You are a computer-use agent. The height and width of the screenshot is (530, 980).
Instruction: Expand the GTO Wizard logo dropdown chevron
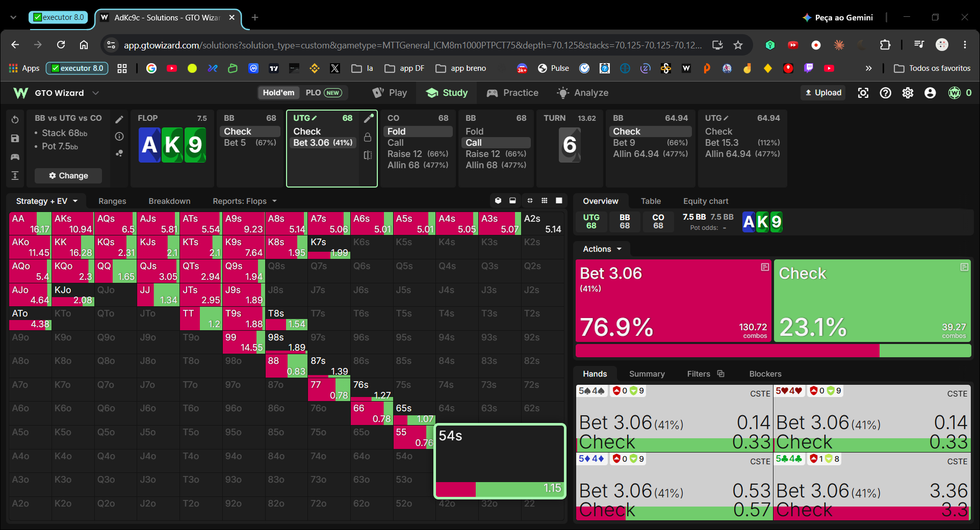point(95,93)
